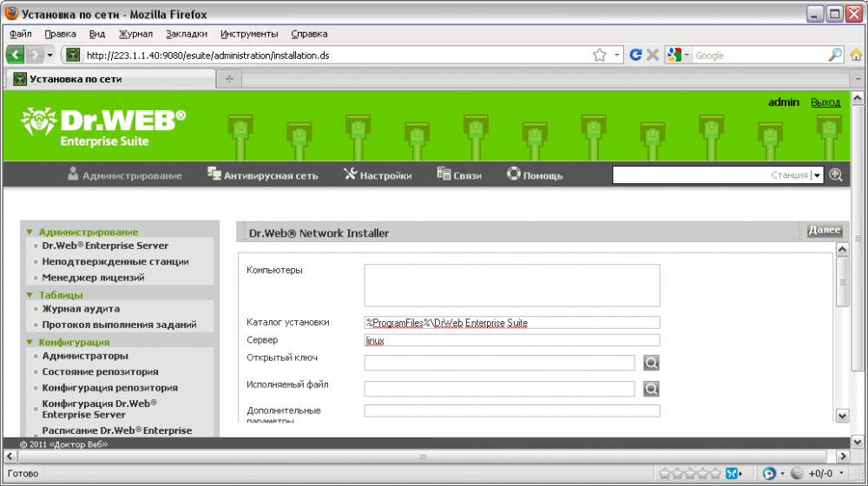Browse for Исполняемый файл with magnifier button
The width and height of the screenshot is (868, 486).
click(651, 389)
